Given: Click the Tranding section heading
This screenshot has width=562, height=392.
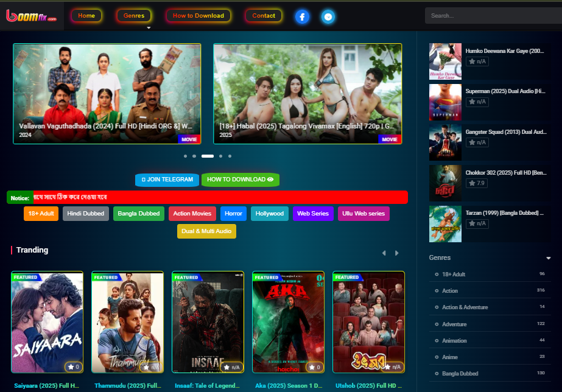Looking at the screenshot, I should (x=32, y=250).
